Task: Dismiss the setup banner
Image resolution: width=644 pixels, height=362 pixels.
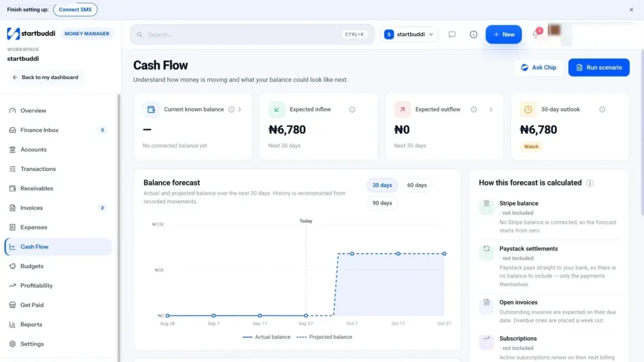Action: (631, 9)
